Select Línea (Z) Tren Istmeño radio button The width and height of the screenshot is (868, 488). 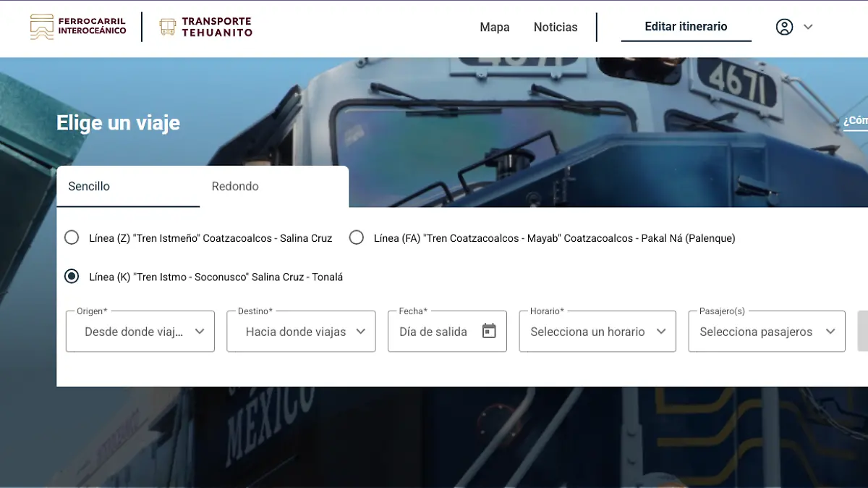pos(72,237)
